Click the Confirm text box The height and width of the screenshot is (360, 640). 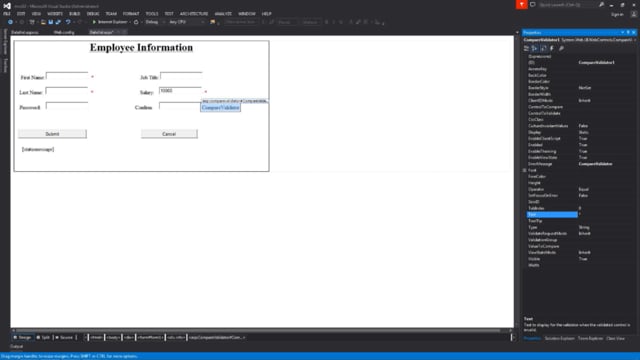(x=180, y=106)
